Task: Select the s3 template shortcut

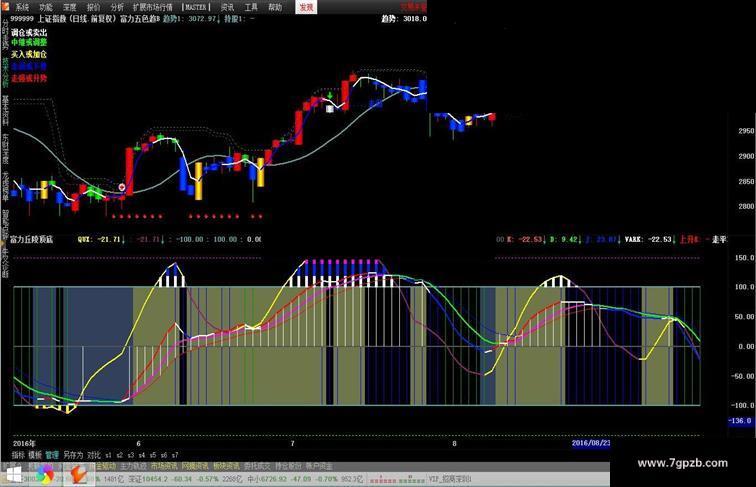Action: pyautogui.click(x=131, y=455)
